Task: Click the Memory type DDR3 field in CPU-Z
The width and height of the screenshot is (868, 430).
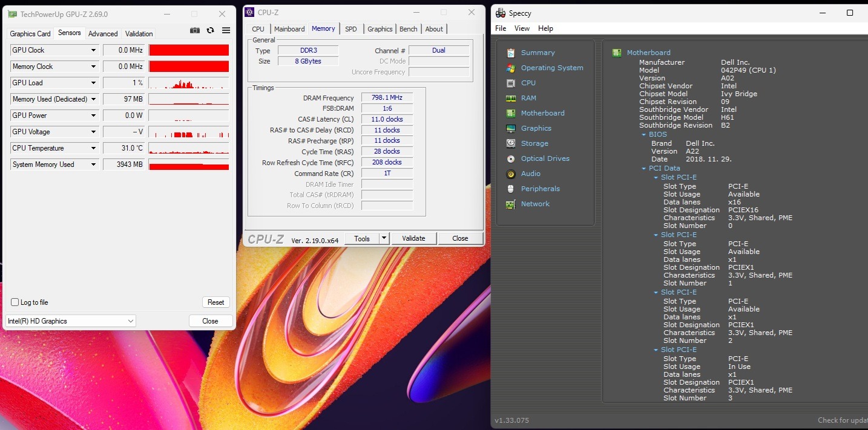Action: click(x=308, y=51)
